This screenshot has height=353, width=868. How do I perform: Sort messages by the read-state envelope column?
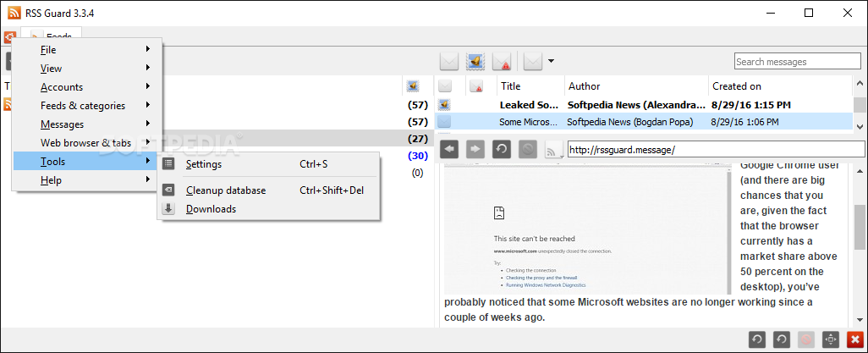[444, 85]
